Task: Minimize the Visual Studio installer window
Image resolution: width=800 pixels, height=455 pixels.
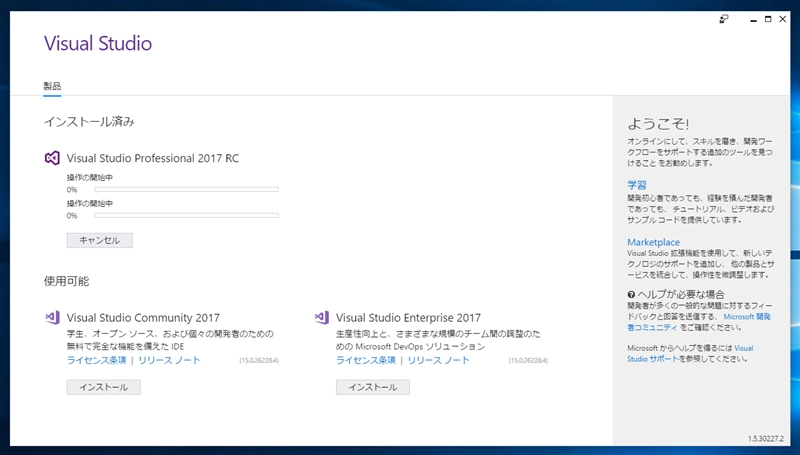Action: tap(753, 19)
